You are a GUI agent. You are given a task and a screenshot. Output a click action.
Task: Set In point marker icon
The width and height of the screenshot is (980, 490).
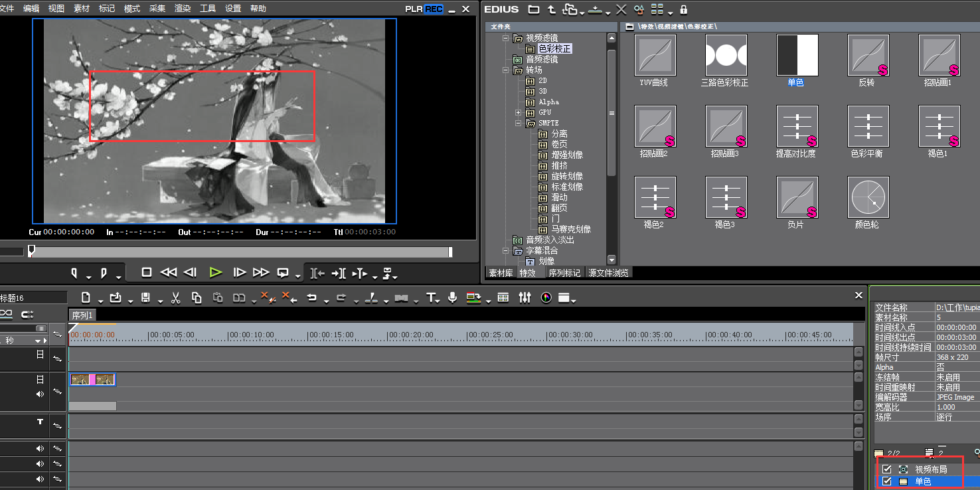coord(74,273)
